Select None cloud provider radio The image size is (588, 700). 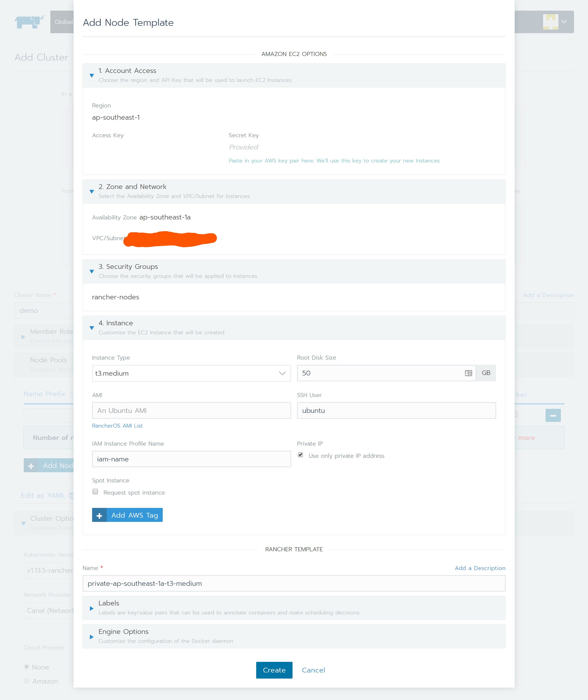point(27,667)
